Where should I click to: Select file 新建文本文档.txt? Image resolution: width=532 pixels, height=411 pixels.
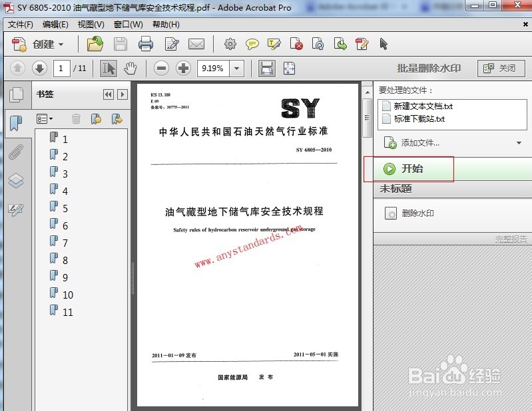pyautogui.click(x=417, y=106)
